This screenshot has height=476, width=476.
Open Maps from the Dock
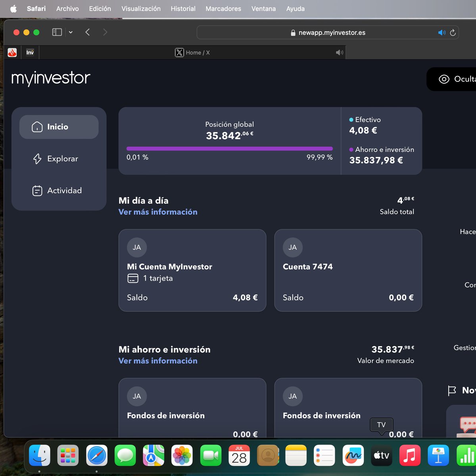(x=154, y=455)
